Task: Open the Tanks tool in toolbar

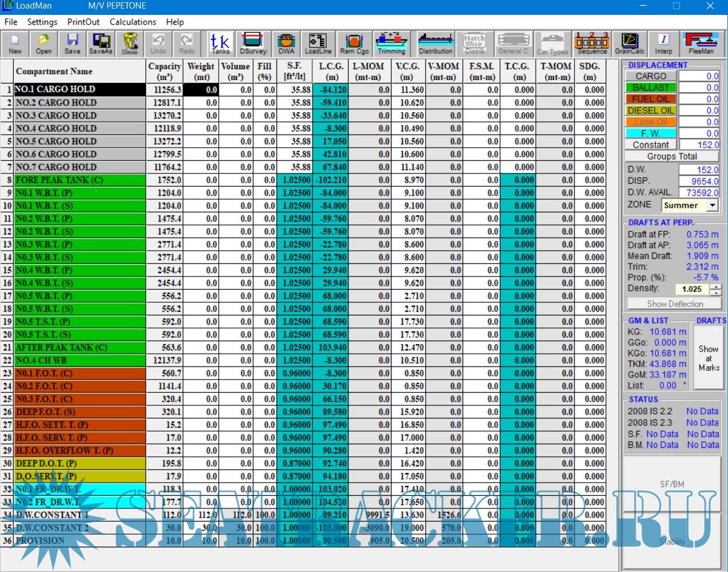Action: point(220,44)
